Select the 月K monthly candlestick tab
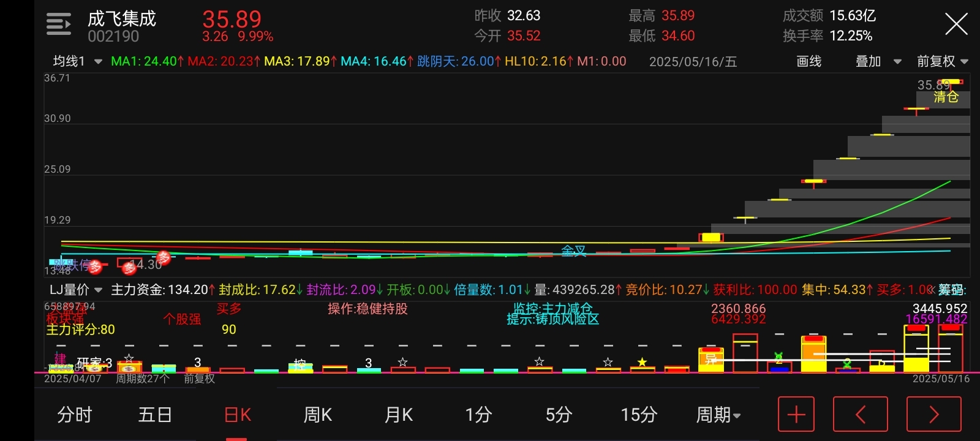980x441 pixels. pos(399,415)
